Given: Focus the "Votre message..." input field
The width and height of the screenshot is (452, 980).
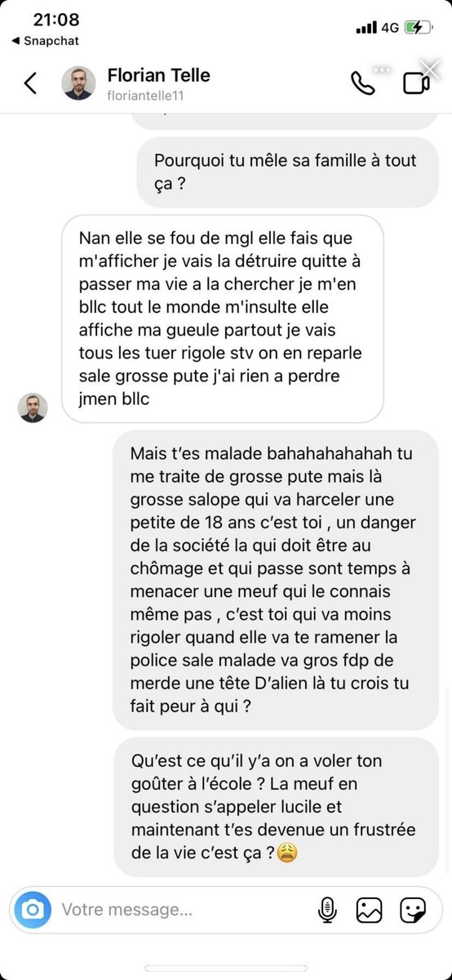Looking at the screenshot, I should pyautogui.click(x=184, y=909).
